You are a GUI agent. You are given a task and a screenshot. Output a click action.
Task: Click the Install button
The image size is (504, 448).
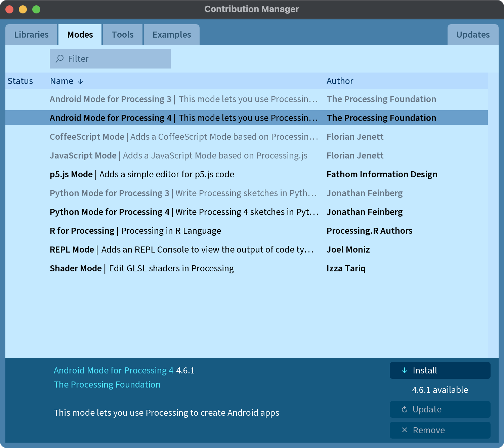(440, 370)
